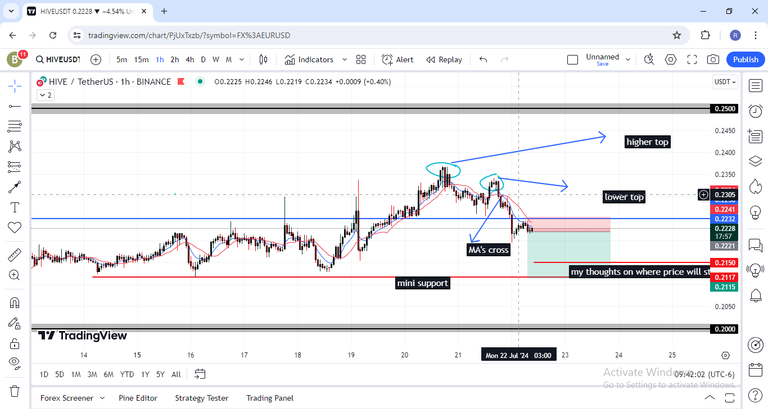This screenshot has height=409, width=768.
Task: Open the help center question icon
Action: coord(755,394)
